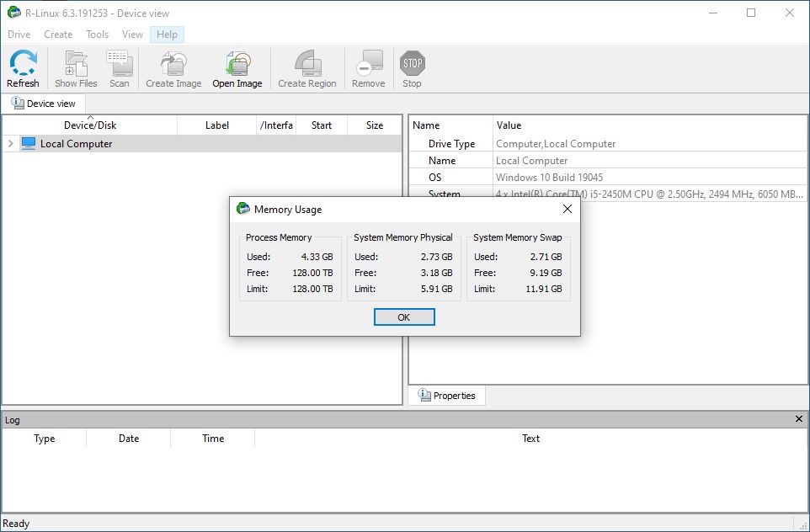Click the Show Files toolbar icon

point(76,63)
